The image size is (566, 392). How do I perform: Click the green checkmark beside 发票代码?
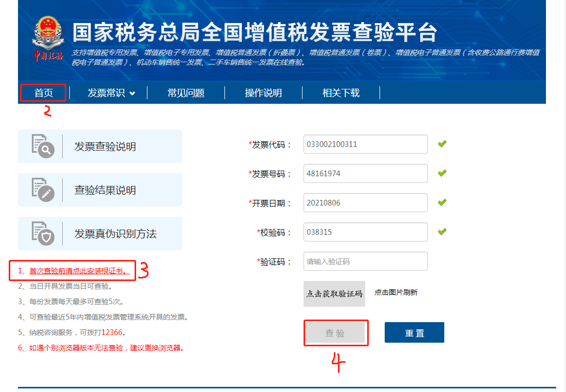[x=442, y=144]
